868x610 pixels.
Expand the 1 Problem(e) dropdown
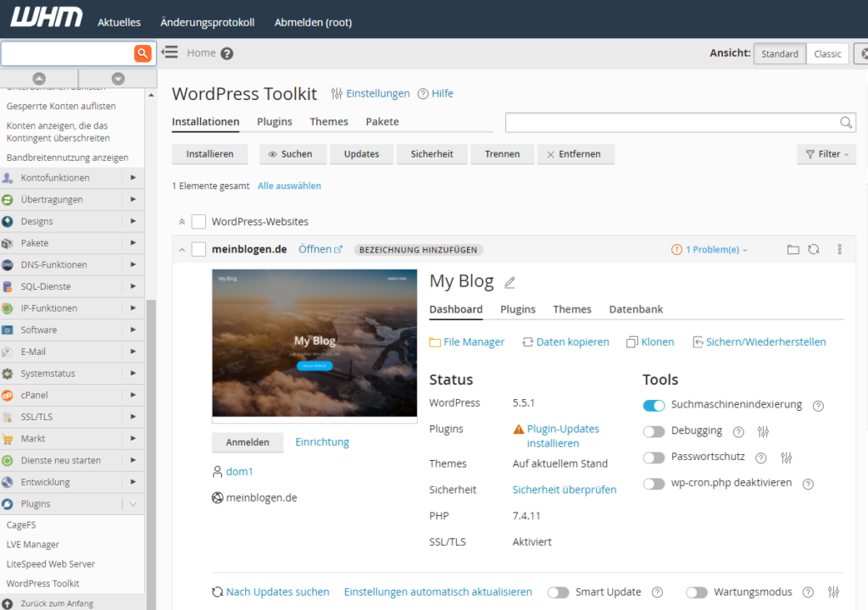click(709, 250)
